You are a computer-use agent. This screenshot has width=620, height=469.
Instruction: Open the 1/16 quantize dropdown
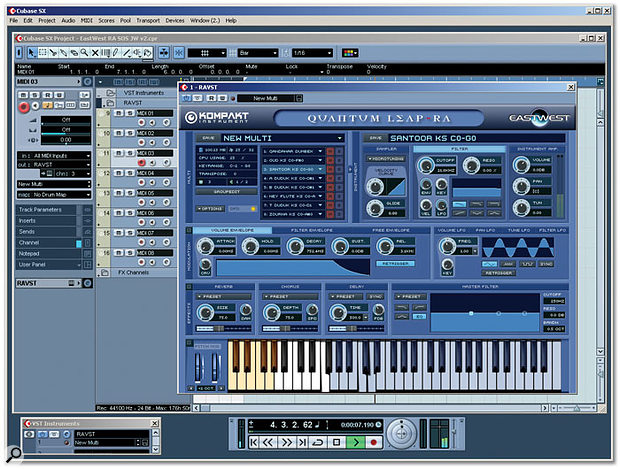[312, 53]
